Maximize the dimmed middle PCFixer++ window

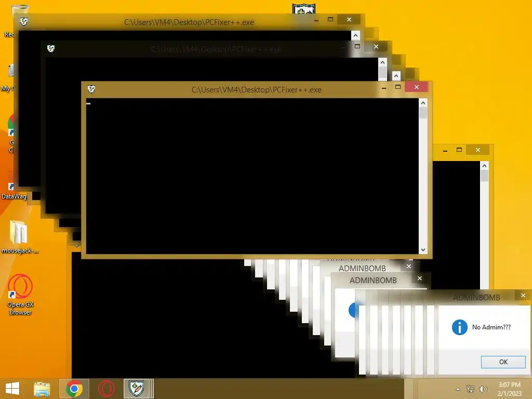(x=357, y=46)
